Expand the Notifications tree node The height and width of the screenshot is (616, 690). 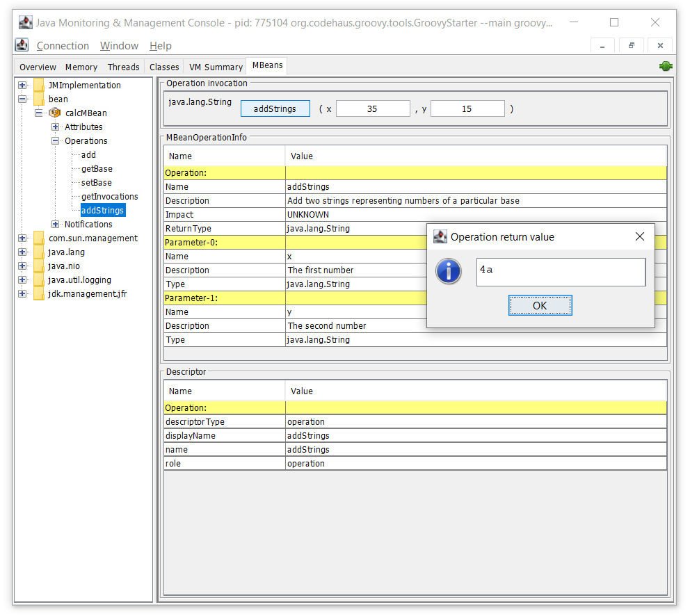(x=56, y=224)
